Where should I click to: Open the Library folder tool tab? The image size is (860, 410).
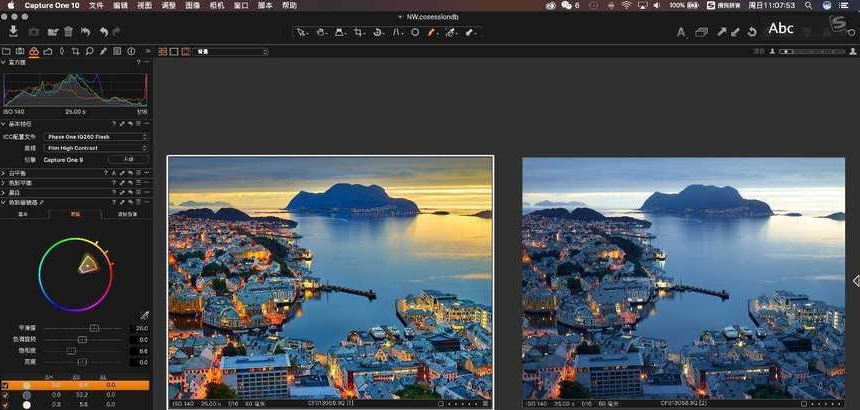(6, 52)
